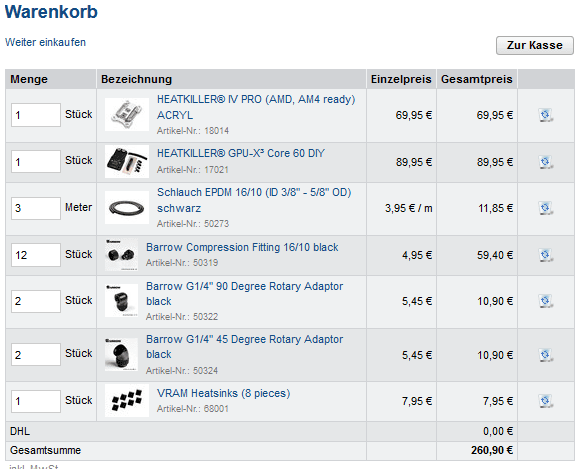The height and width of the screenshot is (469, 586).
Task: Click the HEATKILLER GPU-X³ row's update icon
Action: click(545, 162)
